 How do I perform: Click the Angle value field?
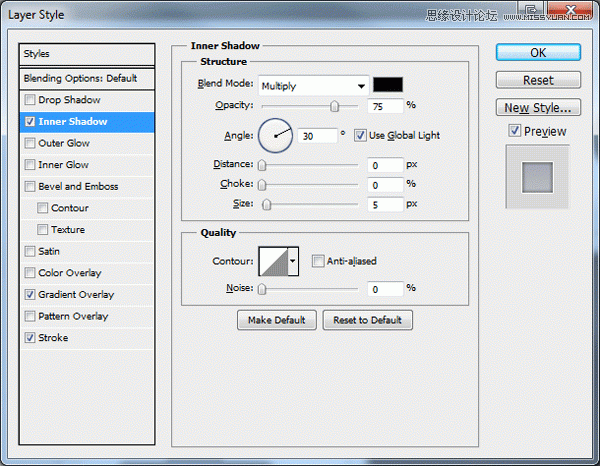318,136
